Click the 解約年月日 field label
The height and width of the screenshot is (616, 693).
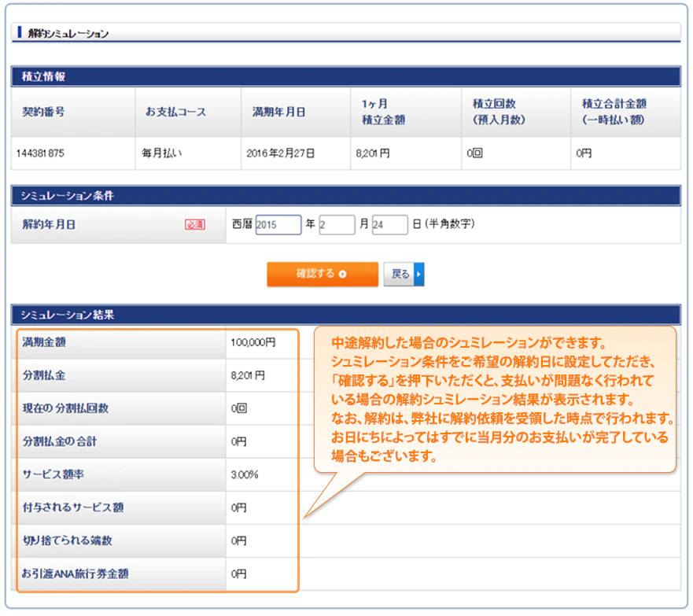(x=49, y=224)
